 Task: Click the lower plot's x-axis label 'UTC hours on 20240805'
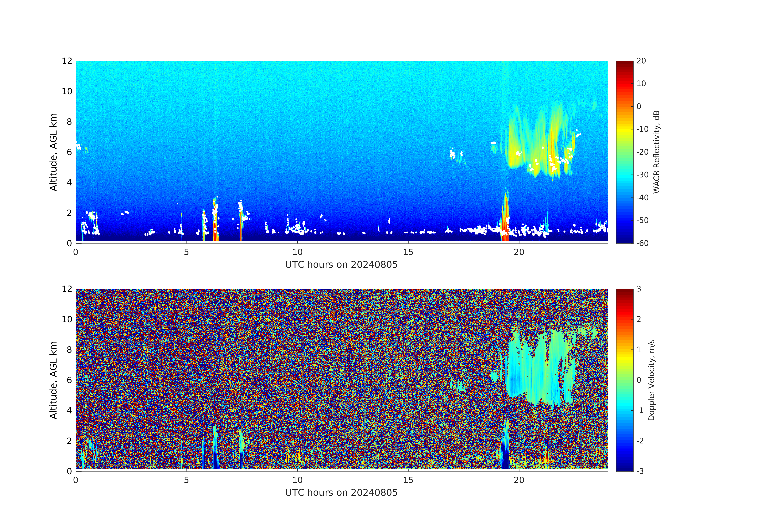coord(341,493)
